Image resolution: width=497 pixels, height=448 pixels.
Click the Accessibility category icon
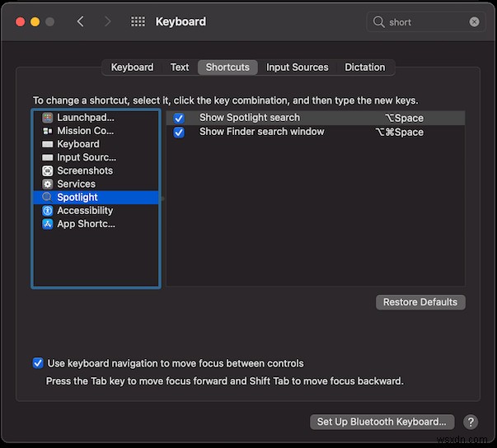(x=48, y=211)
